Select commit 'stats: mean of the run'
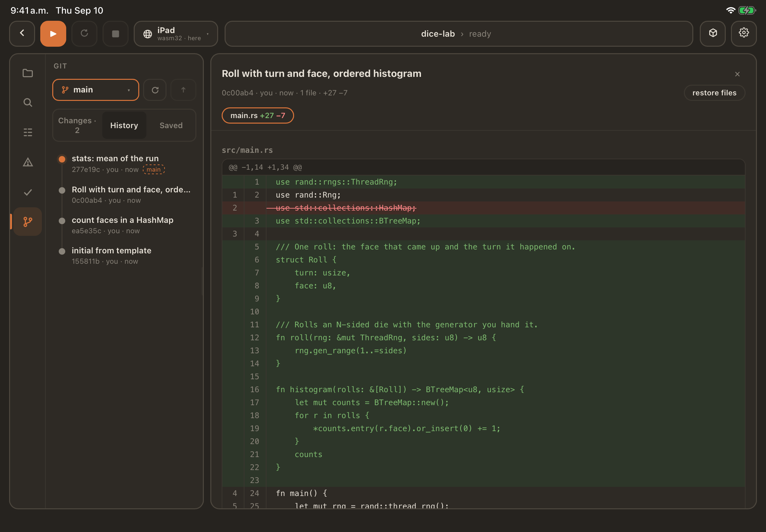 (124, 164)
